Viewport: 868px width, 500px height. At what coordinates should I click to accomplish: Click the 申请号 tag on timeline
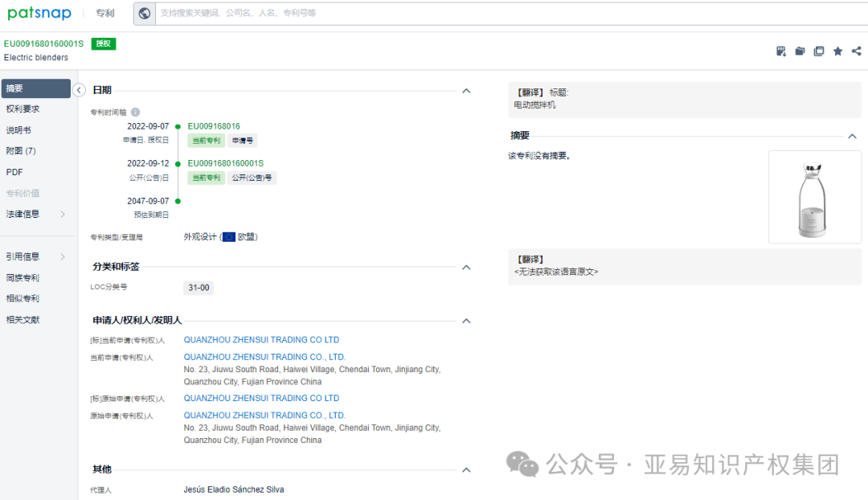(243, 141)
